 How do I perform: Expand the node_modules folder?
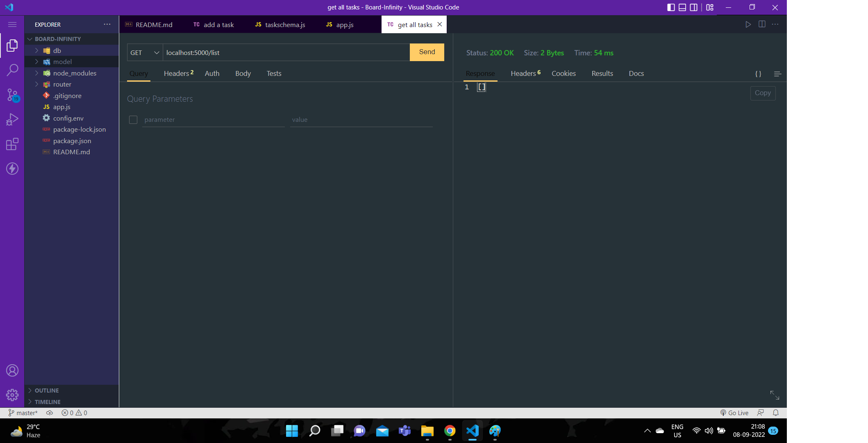[72, 73]
